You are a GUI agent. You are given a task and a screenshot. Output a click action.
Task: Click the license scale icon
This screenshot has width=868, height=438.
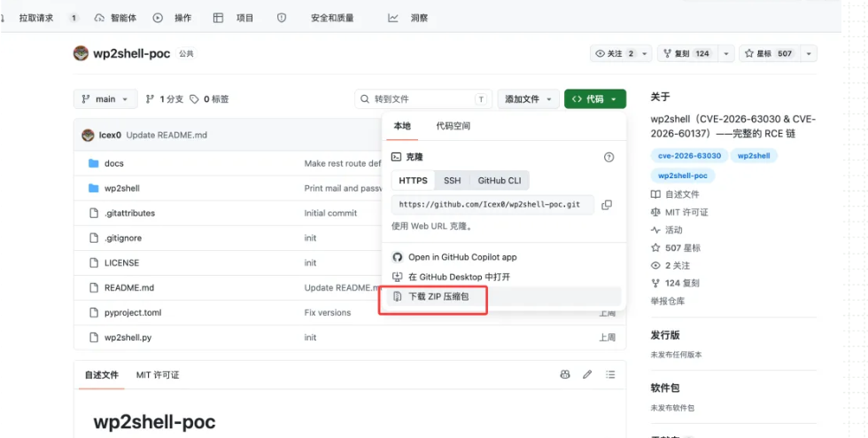pyautogui.click(x=655, y=212)
